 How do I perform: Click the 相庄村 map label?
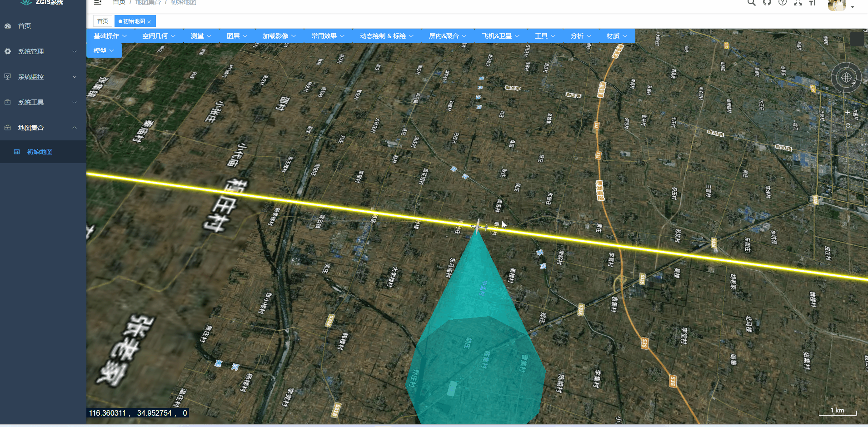click(x=225, y=206)
